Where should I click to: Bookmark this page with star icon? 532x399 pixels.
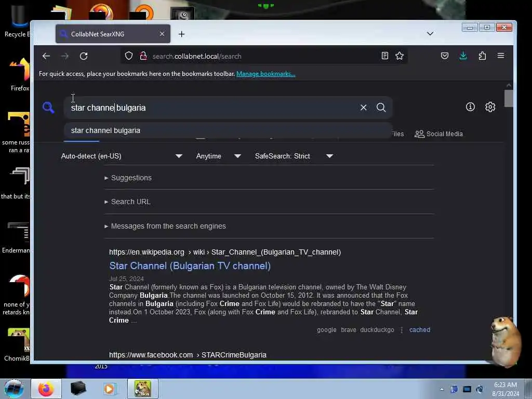coord(400,56)
